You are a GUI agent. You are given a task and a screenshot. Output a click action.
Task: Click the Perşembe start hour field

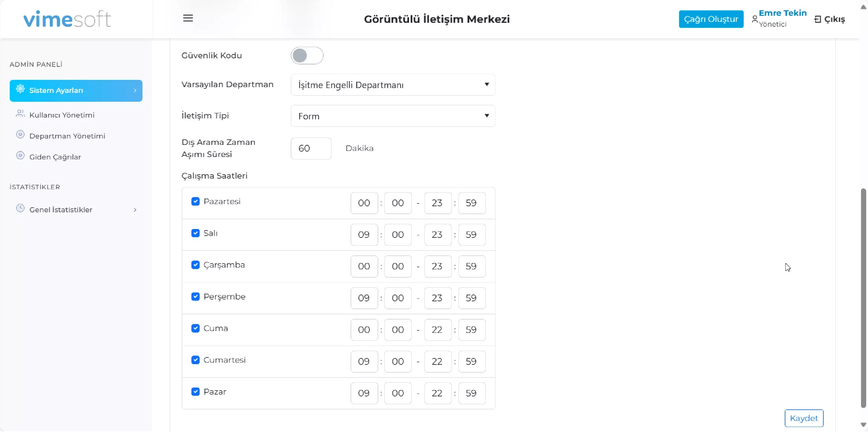[x=364, y=298]
